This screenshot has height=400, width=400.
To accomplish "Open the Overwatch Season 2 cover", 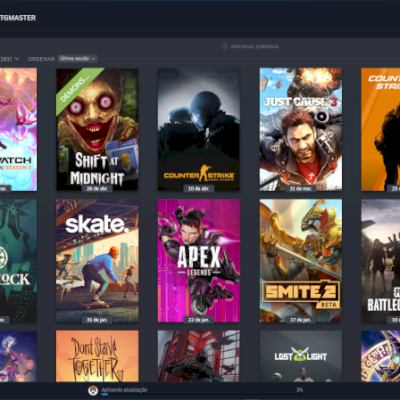I will (18, 130).
